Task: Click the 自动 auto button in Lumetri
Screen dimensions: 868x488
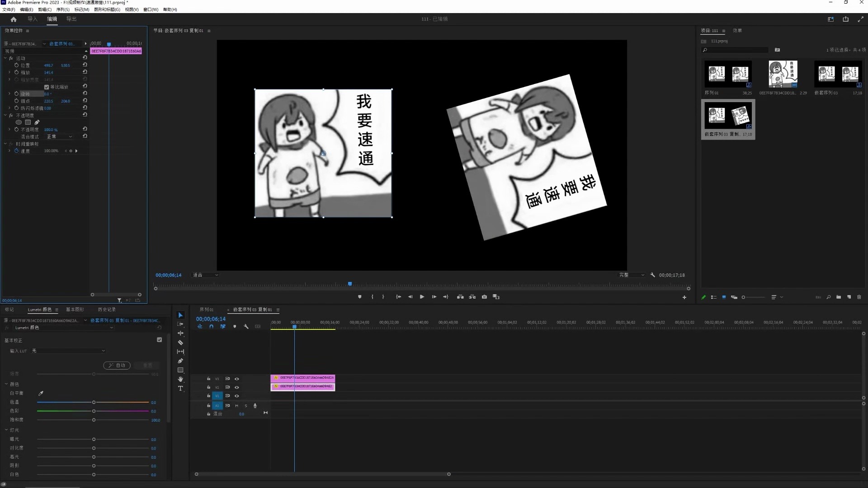Action: 117,366
